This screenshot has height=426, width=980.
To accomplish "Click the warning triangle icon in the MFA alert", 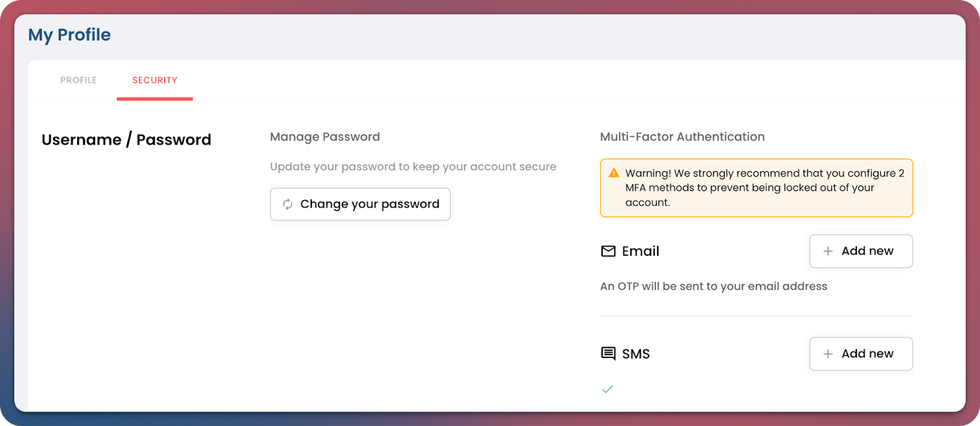I will 614,173.
